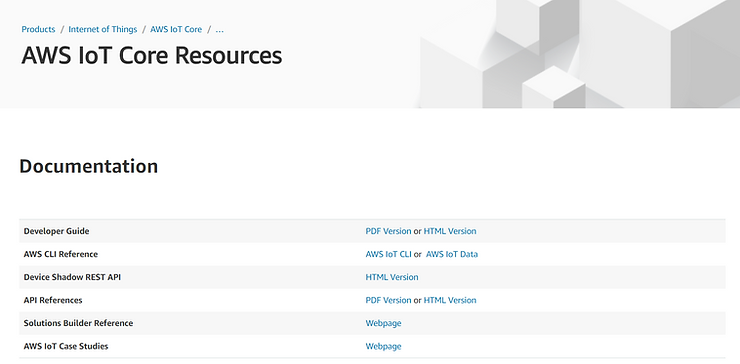The width and height of the screenshot is (740, 364).
Task: Open Developer Guide HTML Version
Action: [450, 231]
